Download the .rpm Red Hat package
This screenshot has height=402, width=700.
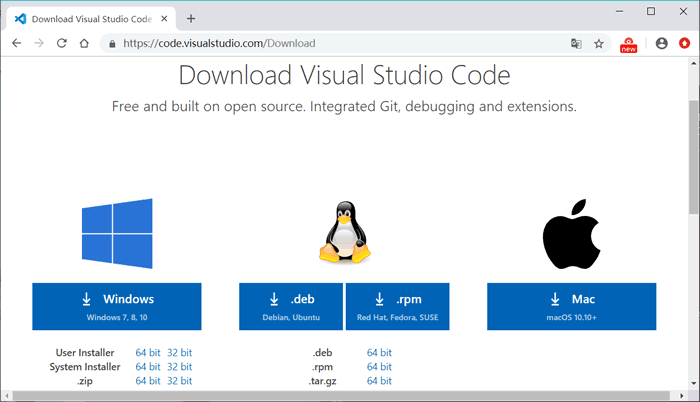[397, 306]
